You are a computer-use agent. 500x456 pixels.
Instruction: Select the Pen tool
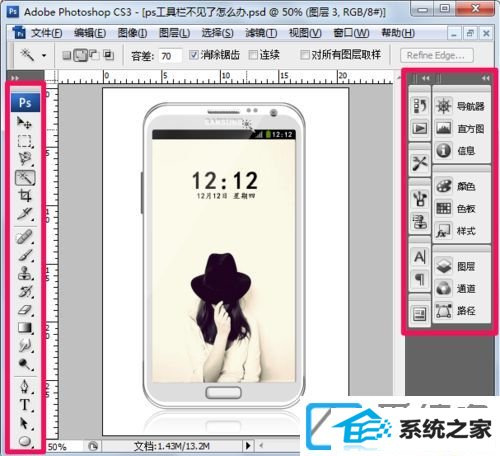point(25,386)
